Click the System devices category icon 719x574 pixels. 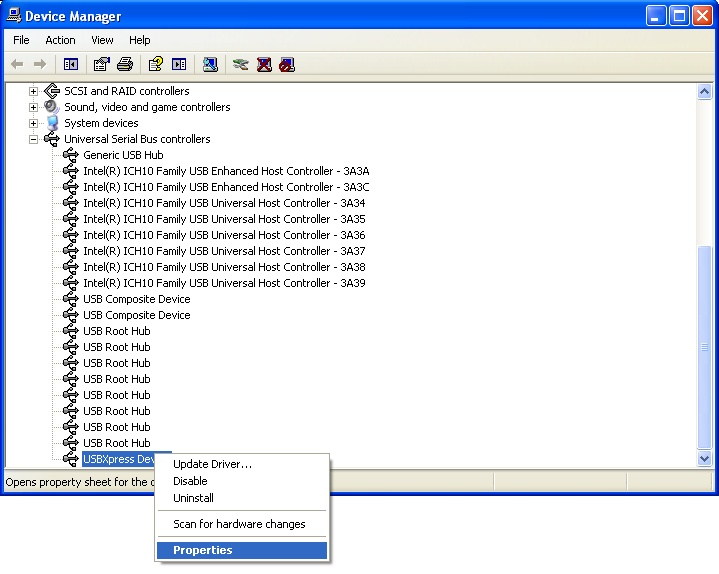click(x=53, y=123)
